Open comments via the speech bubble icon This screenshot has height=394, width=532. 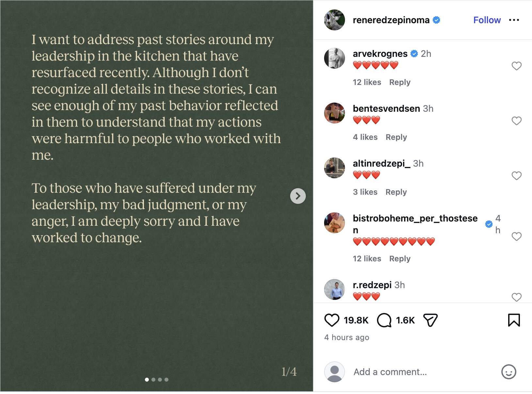click(384, 320)
